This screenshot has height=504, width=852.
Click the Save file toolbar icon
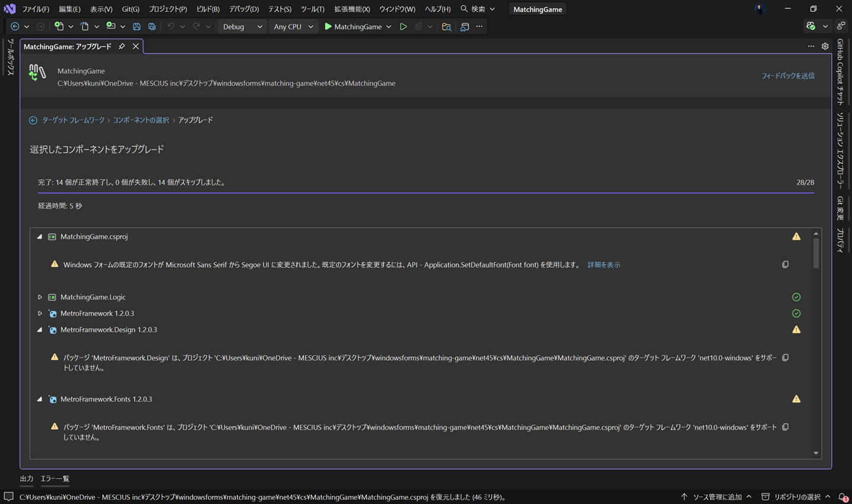point(137,27)
